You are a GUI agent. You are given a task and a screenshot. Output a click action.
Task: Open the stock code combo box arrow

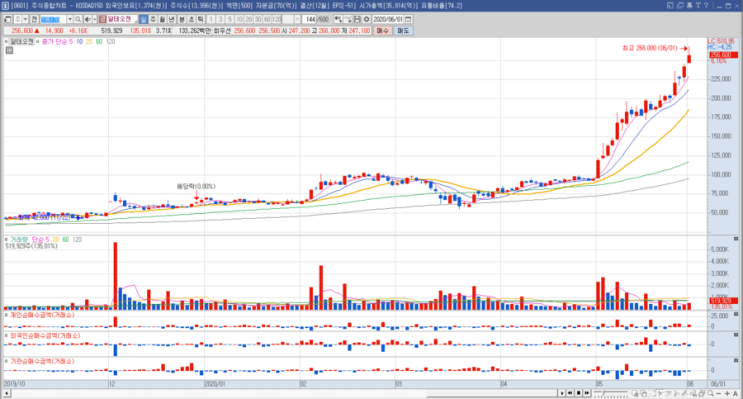click(x=70, y=19)
